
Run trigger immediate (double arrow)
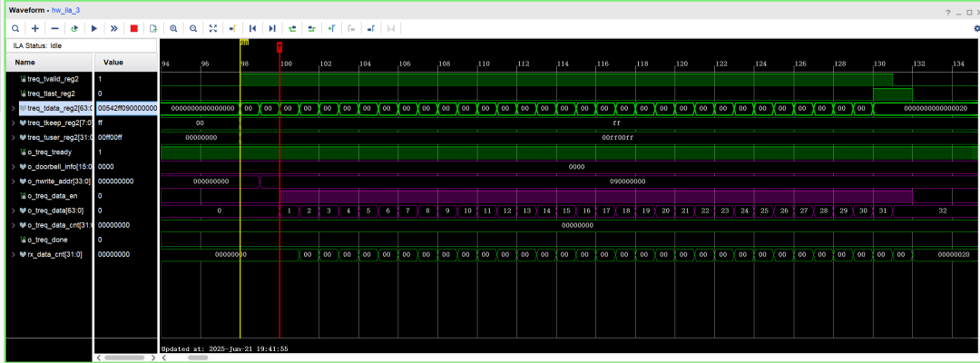click(x=113, y=28)
